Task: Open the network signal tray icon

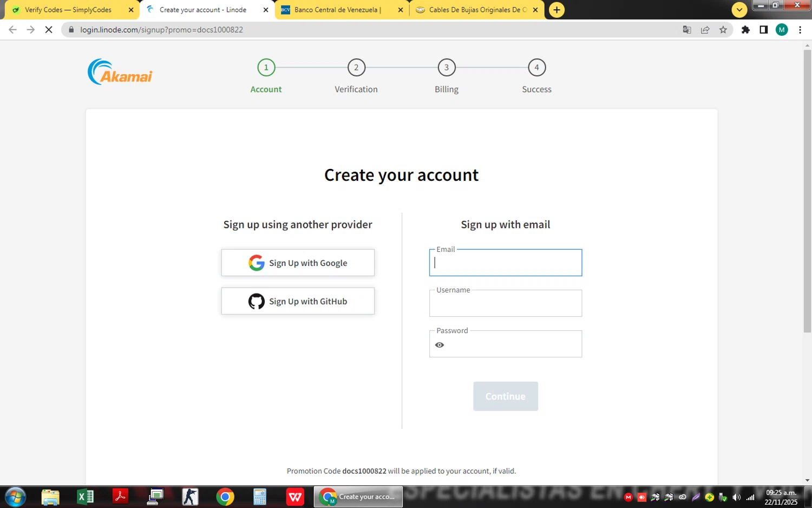Action: [750, 497]
